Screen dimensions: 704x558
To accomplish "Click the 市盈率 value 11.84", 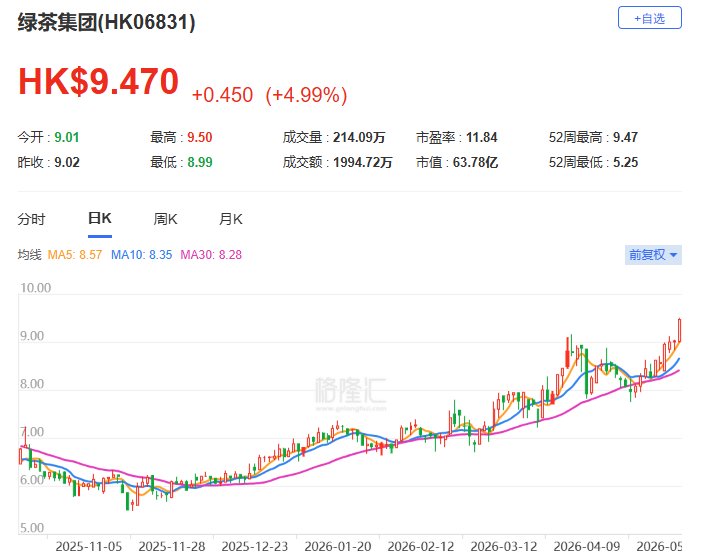I will [482, 137].
